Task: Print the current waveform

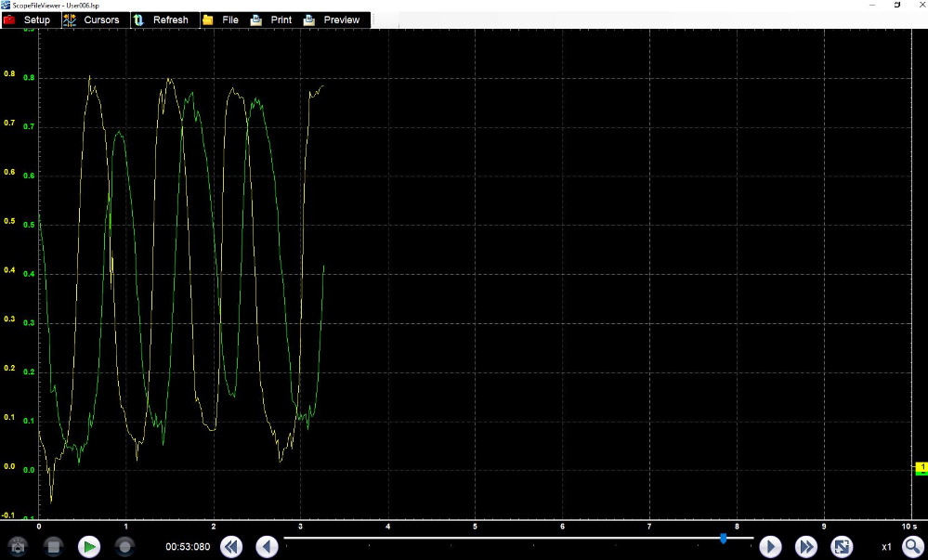Action: pos(281,20)
